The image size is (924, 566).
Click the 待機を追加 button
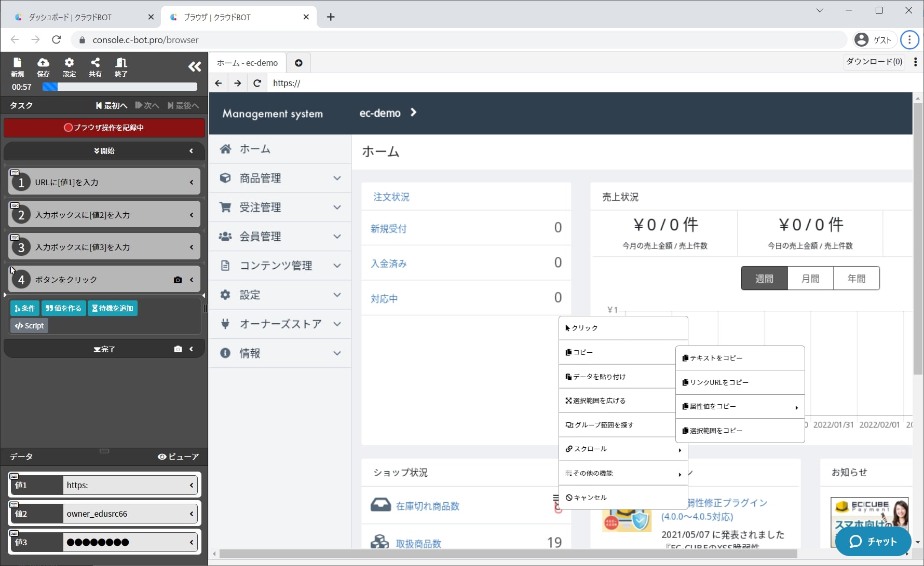tap(113, 308)
